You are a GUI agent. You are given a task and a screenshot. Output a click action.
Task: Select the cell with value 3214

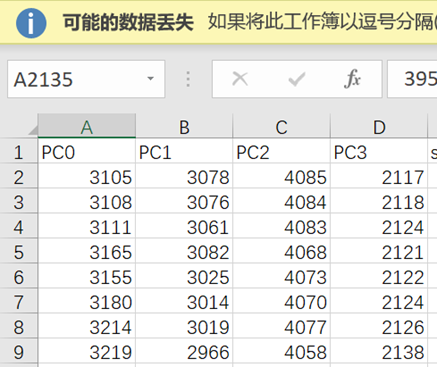[87, 327]
